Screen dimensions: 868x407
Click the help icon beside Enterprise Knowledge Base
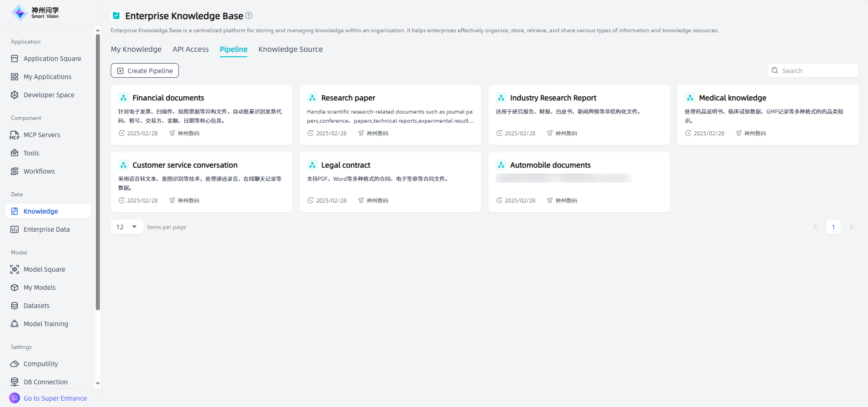(249, 15)
